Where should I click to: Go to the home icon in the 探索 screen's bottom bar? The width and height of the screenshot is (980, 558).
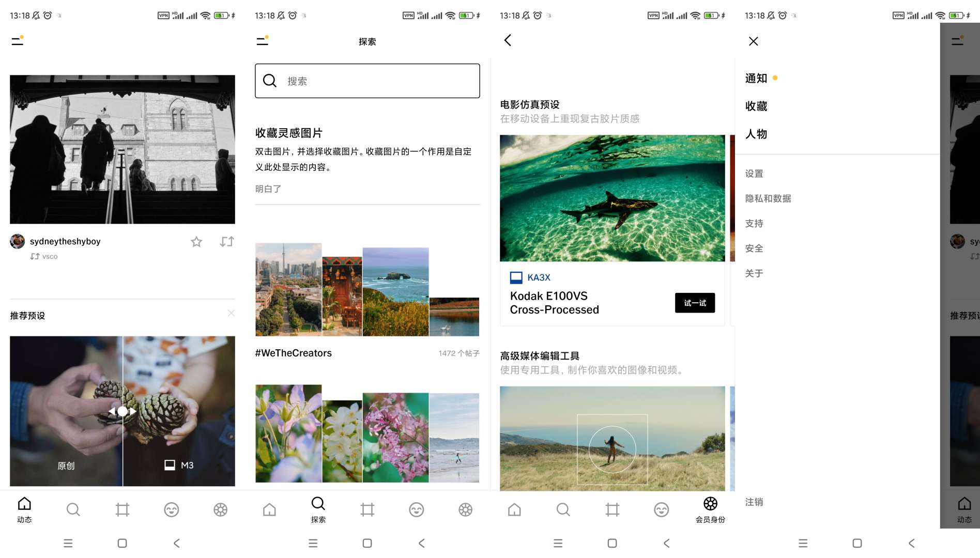pyautogui.click(x=269, y=510)
